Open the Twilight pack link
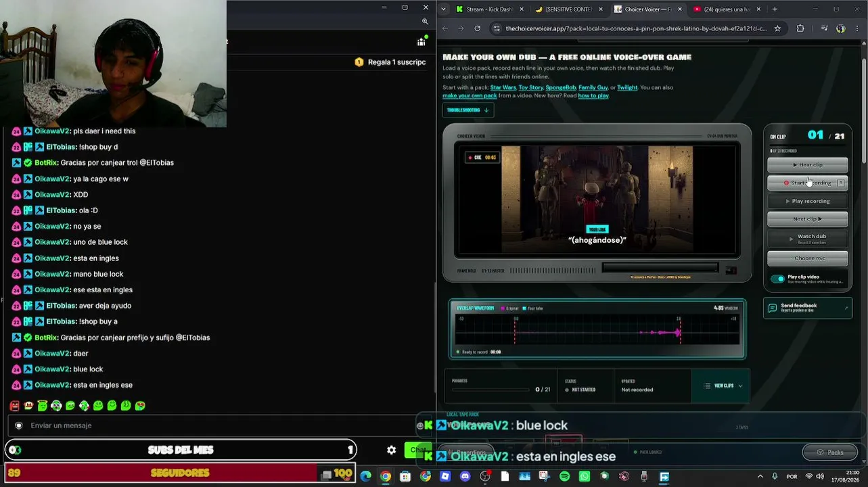This screenshot has width=868, height=487. (627, 87)
